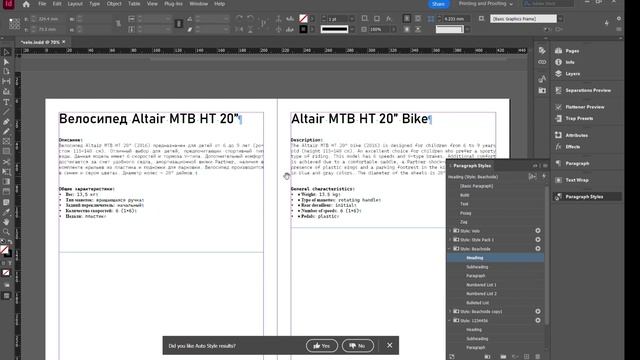Image resolution: width=640 pixels, height=360 pixels.
Task: Select the Zoom tool magnifier
Action: point(6,232)
